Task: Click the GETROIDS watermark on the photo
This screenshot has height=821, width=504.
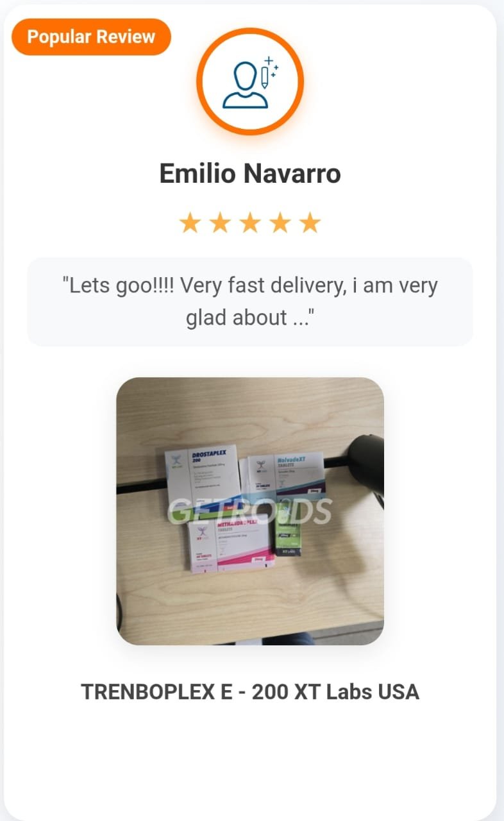Action: pyautogui.click(x=249, y=511)
